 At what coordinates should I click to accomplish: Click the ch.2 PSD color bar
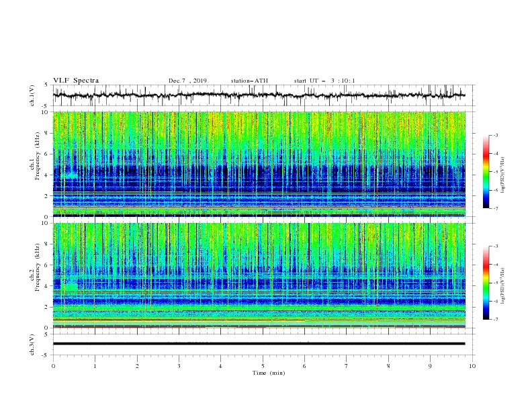[x=486, y=283]
